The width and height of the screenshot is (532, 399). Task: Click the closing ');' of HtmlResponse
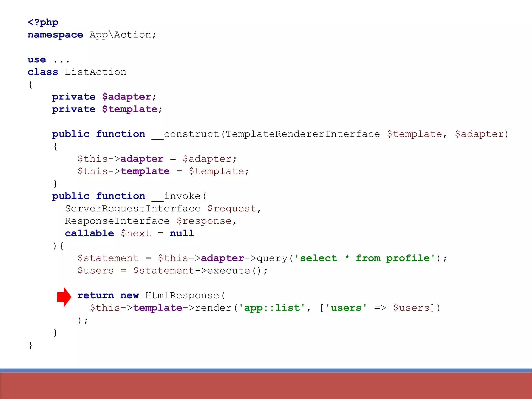tap(83, 320)
